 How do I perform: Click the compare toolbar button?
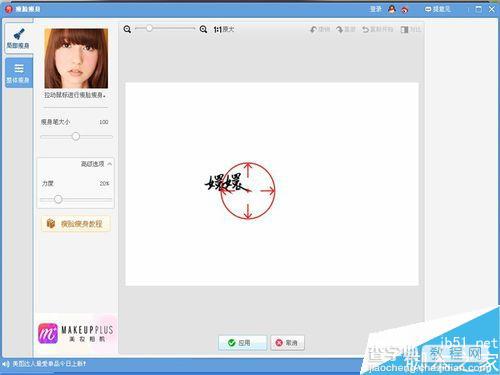[410, 29]
